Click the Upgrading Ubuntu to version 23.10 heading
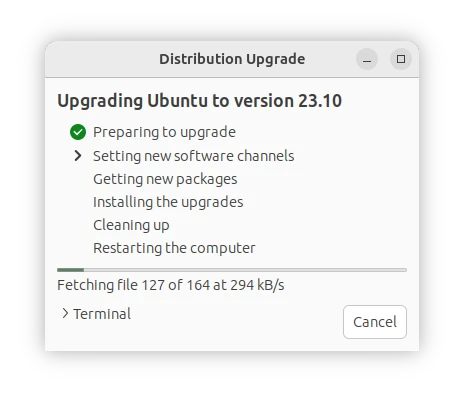450x398 pixels. tap(200, 101)
